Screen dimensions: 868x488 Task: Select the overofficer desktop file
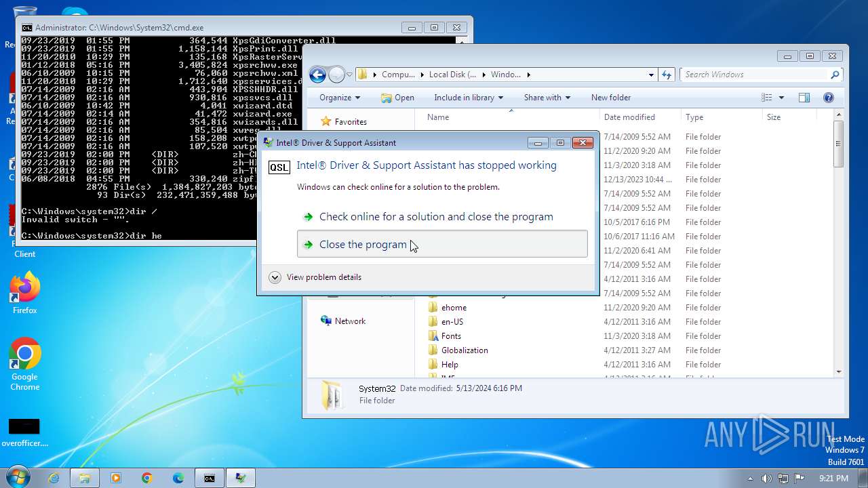click(x=24, y=432)
